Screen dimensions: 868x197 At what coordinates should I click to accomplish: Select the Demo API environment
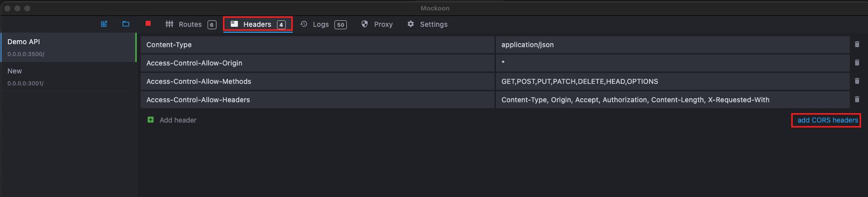coord(68,48)
